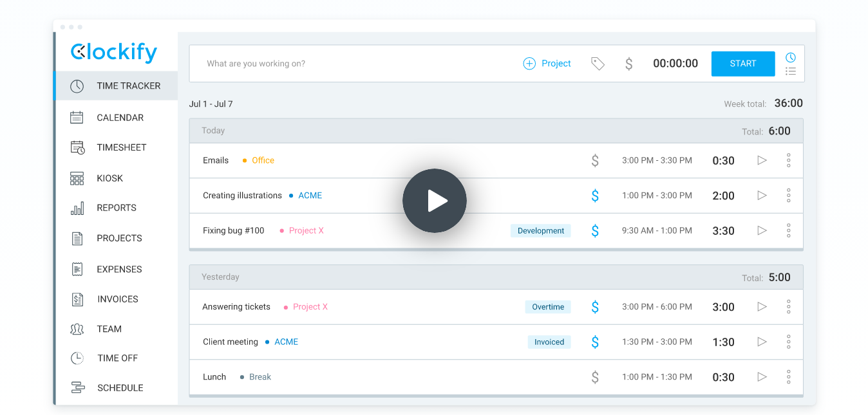
Task: Click the Time Off icon
Action: coord(77,358)
